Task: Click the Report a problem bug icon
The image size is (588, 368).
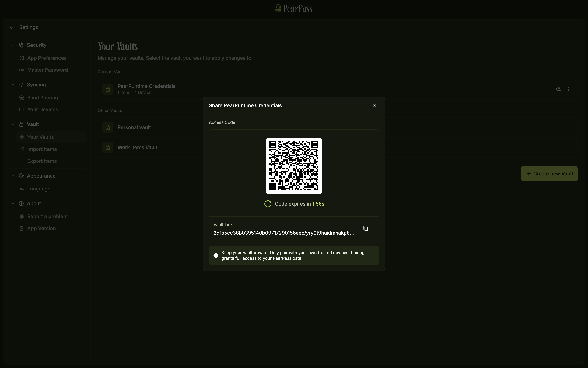Action: click(22, 217)
